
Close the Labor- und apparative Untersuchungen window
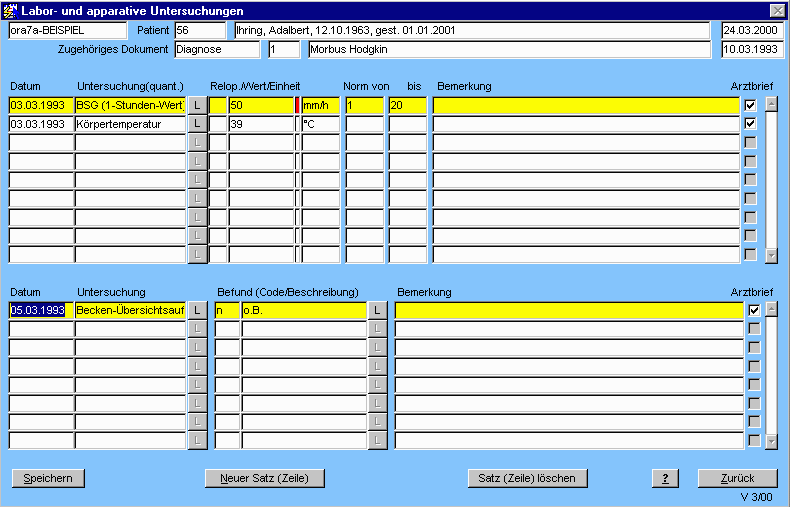(x=777, y=10)
